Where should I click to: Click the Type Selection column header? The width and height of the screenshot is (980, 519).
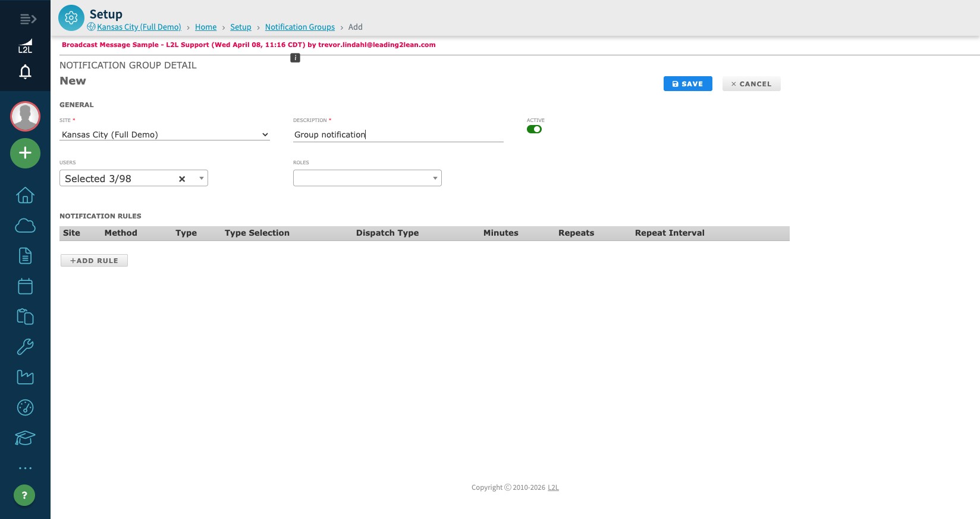point(257,233)
